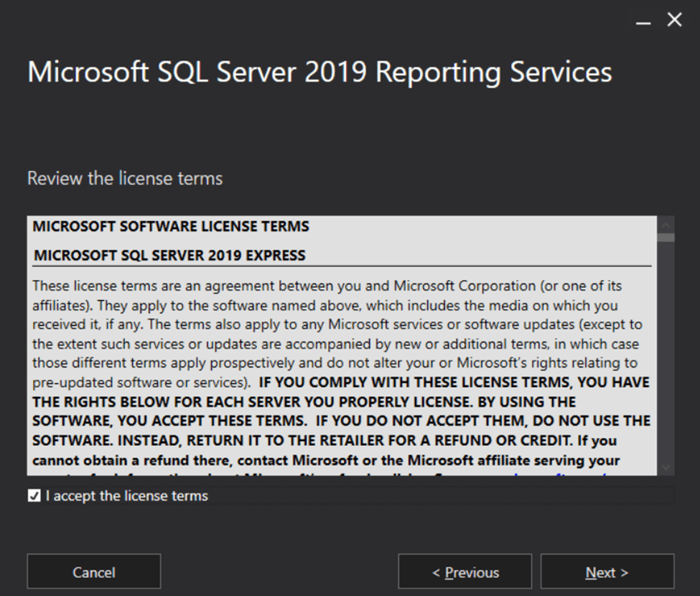This screenshot has width=700, height=596.
Task: Close the Reporting Services setup window
Action: (x=675, y=20)
